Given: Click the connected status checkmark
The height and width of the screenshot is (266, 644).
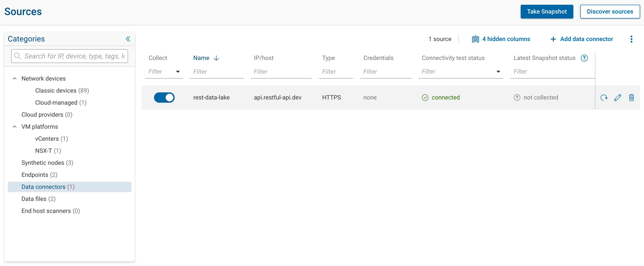Looking at the screenshot, I should click(x=425, y=98).
